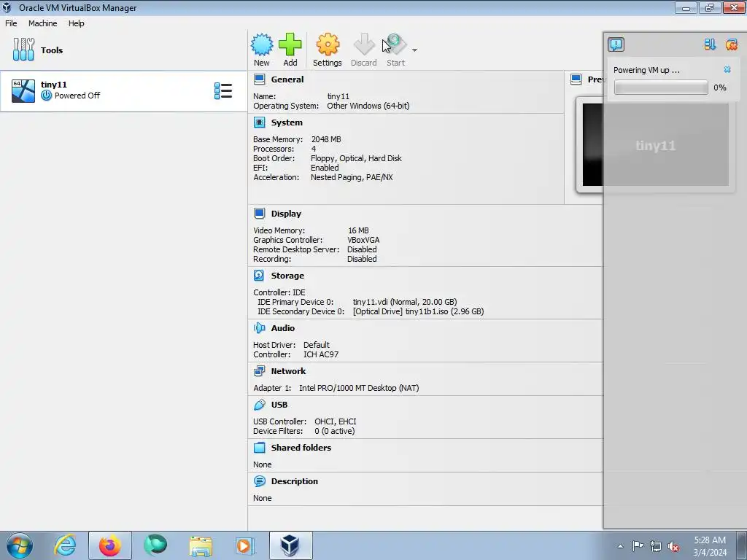Click the VBoxVGA graphics controller value
This screenshot has height=560, width=747.
363,240
